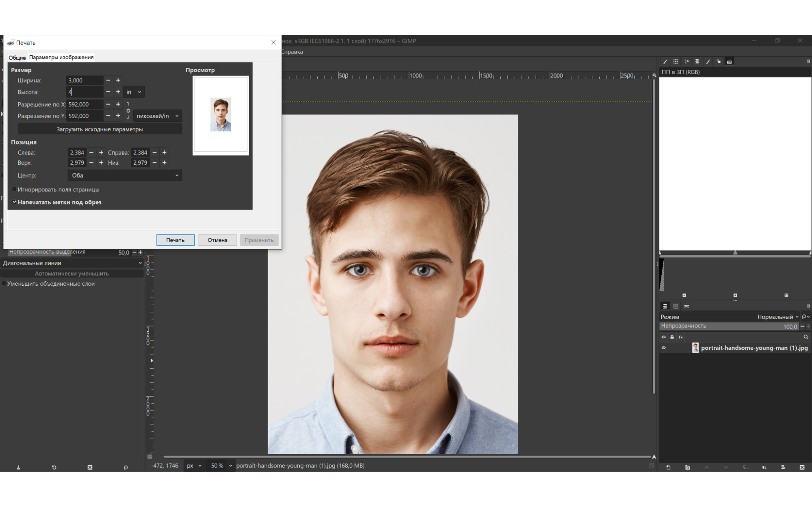
Task: Open the size unit dropdown showing in
Action: tap(134, 92)
